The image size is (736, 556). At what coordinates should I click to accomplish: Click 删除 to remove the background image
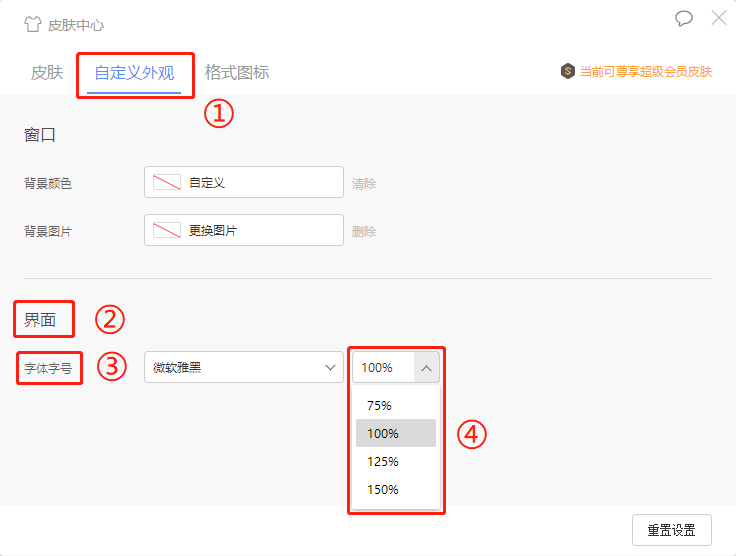(364, 232)
